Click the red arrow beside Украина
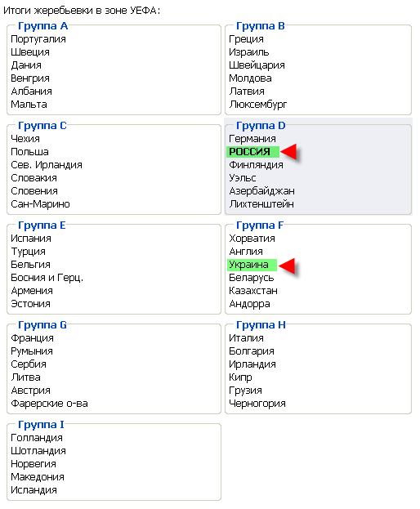420x509 pixels. coord(288,265)
